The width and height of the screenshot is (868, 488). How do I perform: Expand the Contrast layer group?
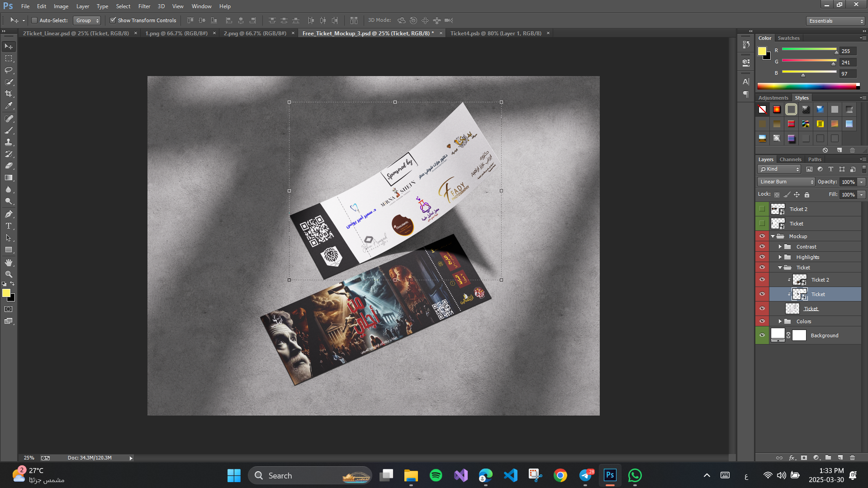tap(780, 247)
